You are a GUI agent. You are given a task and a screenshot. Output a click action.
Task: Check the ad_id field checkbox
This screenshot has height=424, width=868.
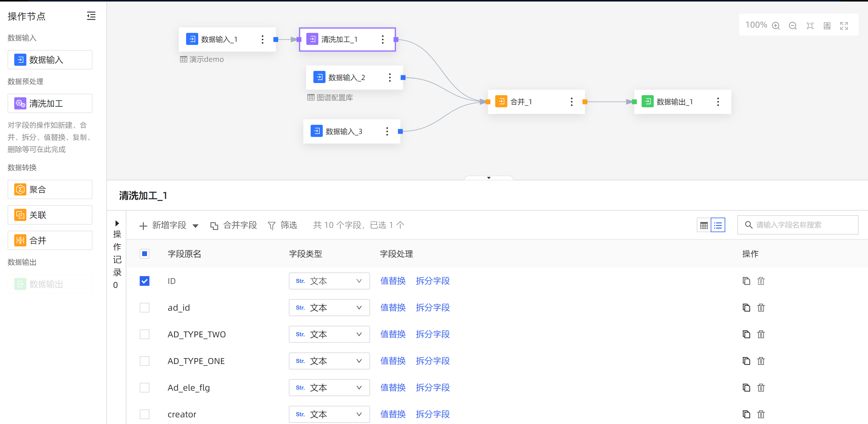145,307
